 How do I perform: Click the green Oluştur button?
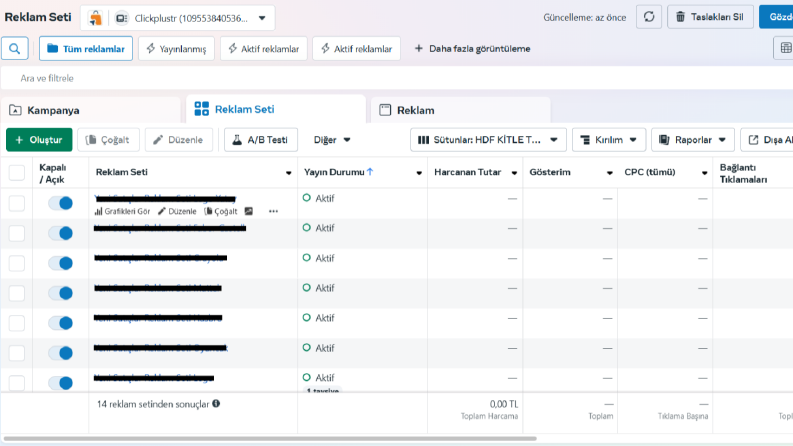[x=39, y=140]
